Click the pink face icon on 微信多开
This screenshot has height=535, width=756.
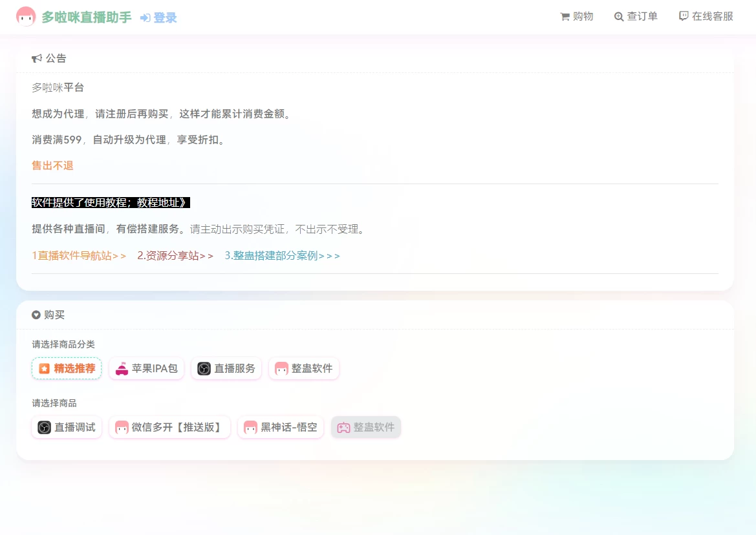[x=122, y=428]
